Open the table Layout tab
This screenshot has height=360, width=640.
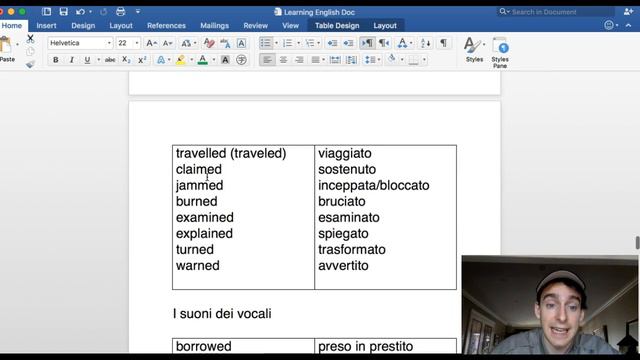coord(385,25)
